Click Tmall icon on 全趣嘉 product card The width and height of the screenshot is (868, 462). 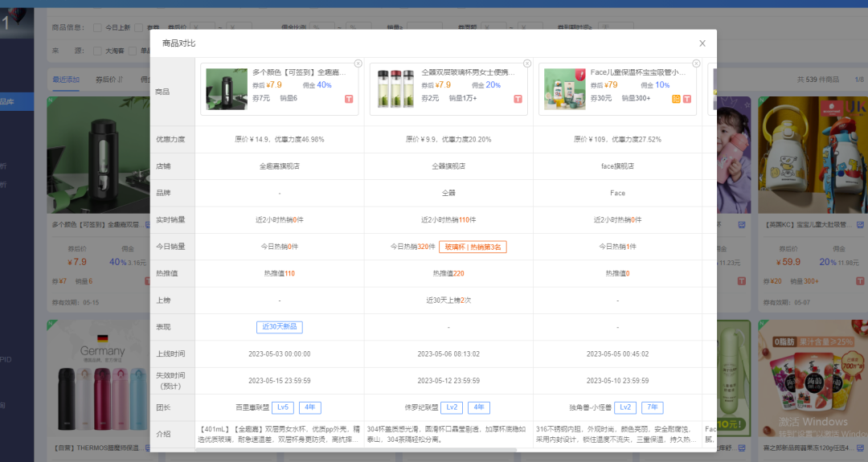pyautogui.click(x=349, y=99)
